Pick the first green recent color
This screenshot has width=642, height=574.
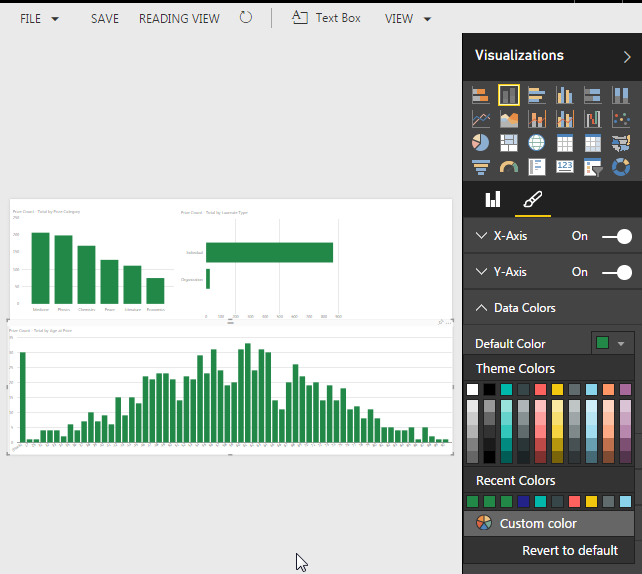(x=472, y=501)
